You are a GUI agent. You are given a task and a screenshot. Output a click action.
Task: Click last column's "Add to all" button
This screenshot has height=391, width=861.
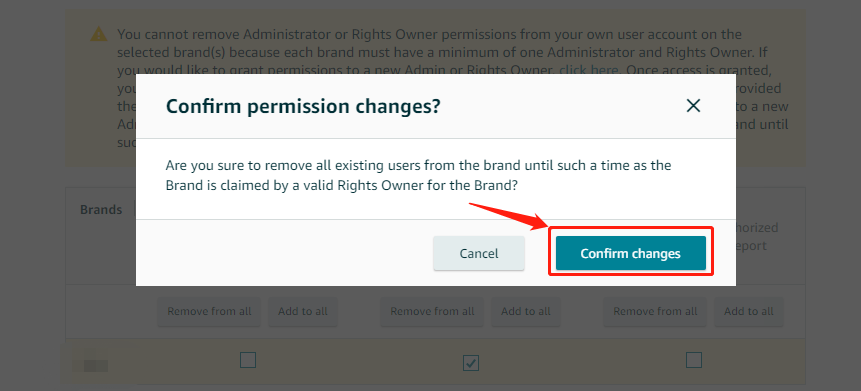click(748, 311)
